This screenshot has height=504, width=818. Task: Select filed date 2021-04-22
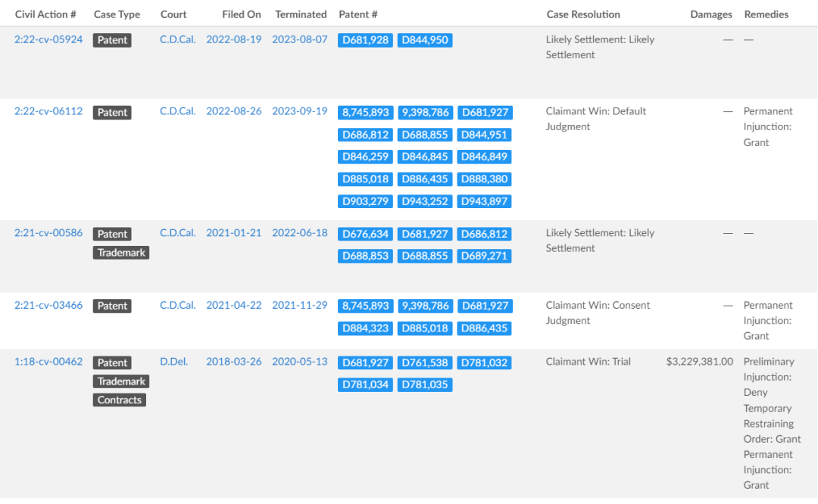coord(234,306)
